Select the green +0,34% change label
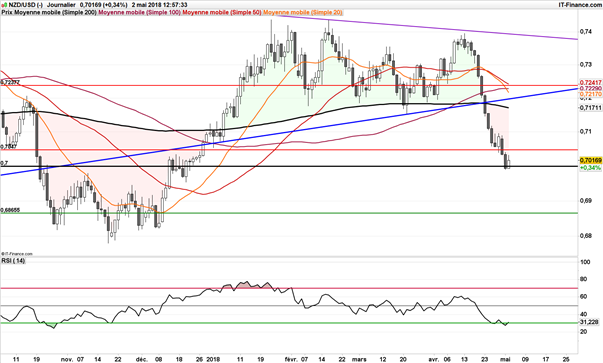Screen dimensions: 603x363 click(590, 168)
